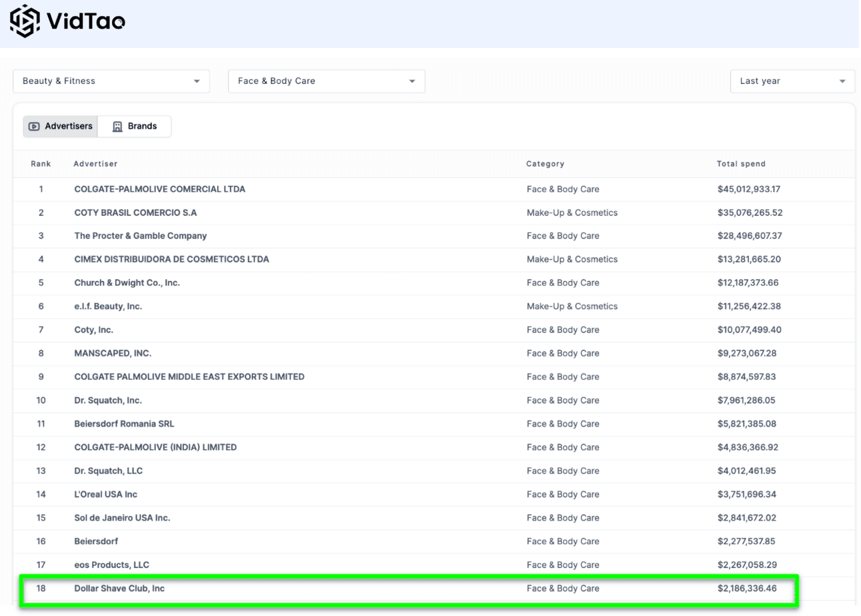Screen dimensions: 861x616
Task: Click the $10,077,499.40 total spend value
Action: click(x=750, y=330)
